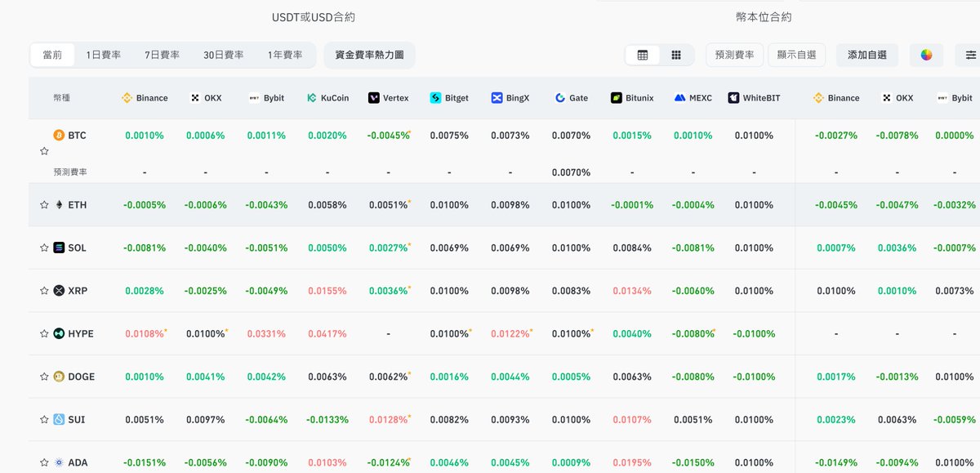This screenshot has height=473, width=980.
Task: Click the 添加自選 button
Action: pyautogui.click(x=867, y=55)
